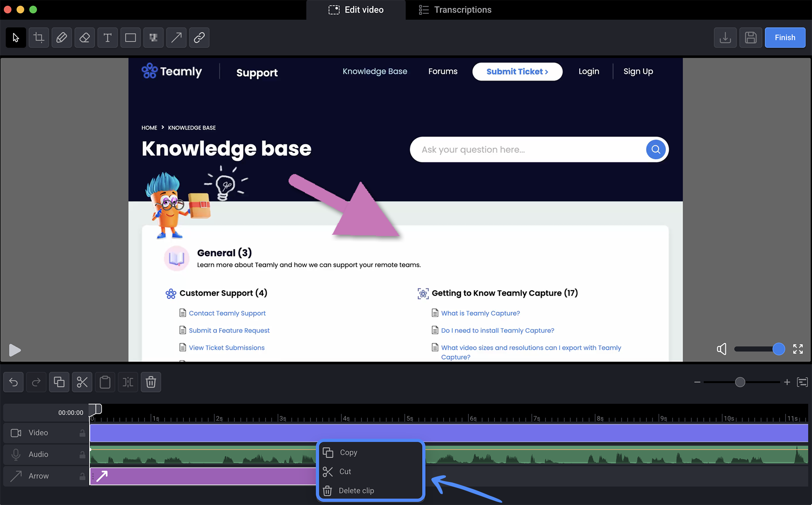Mute the preview with the speaker icon

[721, 349]
